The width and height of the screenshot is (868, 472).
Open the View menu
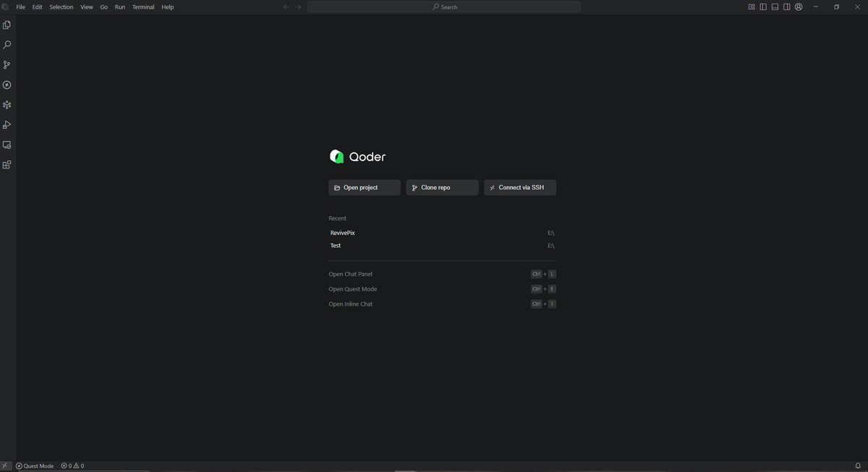tap(87, 7)
